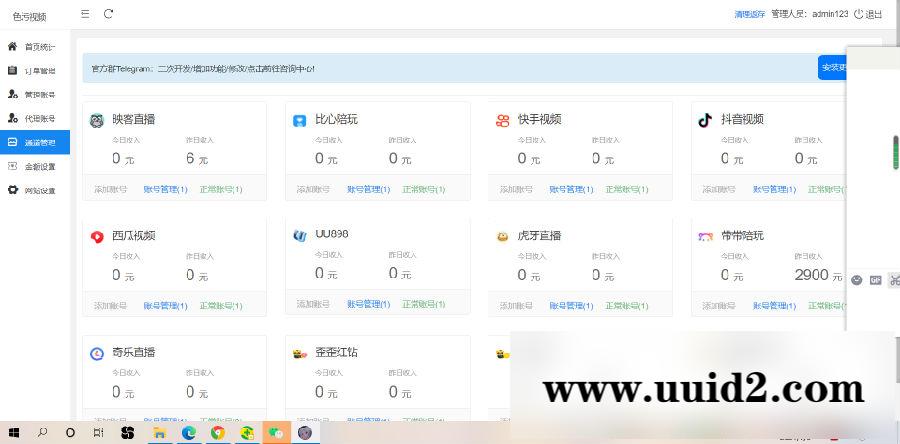The height and width of the screenshot is (444, 900).
Task: Open 正常账号(1) under 快手视频
Action: click(627, 189)
